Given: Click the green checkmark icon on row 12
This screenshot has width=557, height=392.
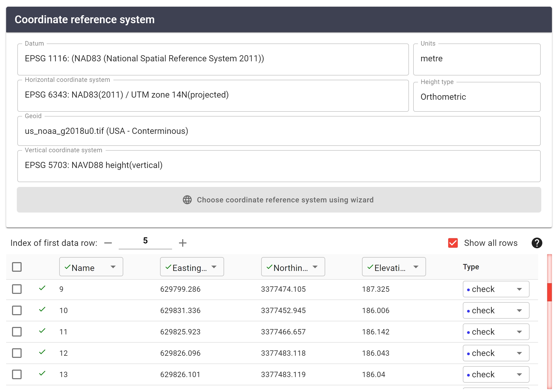Looking at the screenshot, I should [x=42, y=352].
